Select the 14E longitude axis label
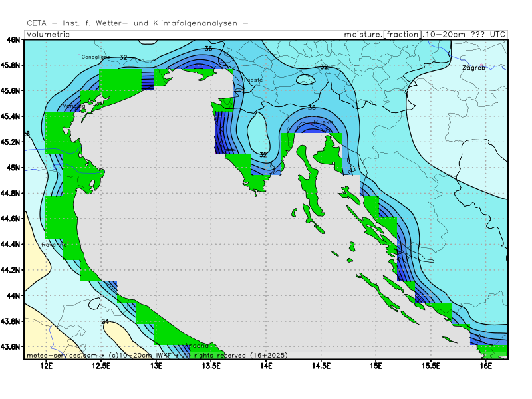 (x=266, y=366)
